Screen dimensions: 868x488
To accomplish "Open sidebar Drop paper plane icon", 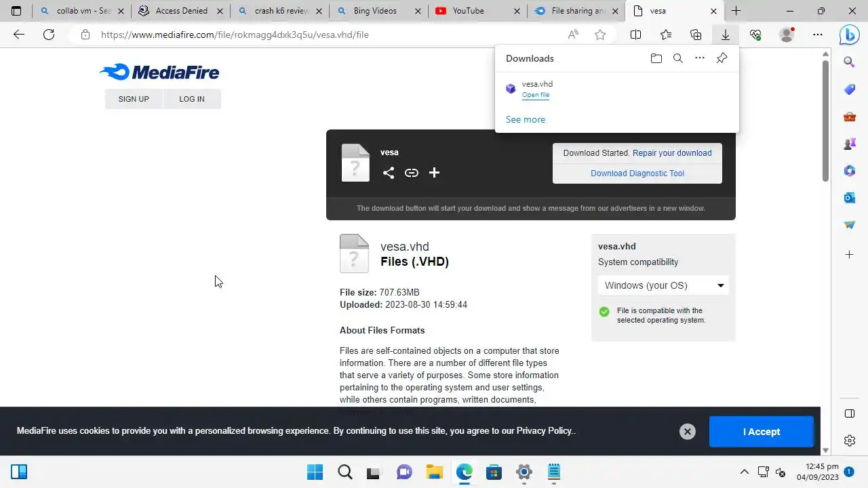I will [x=850, y=224].
